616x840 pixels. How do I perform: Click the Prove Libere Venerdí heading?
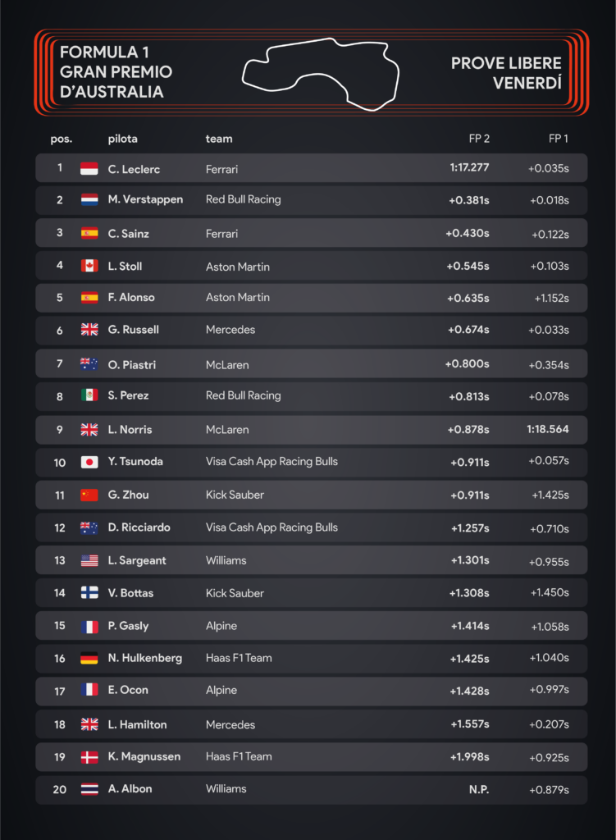506,73
